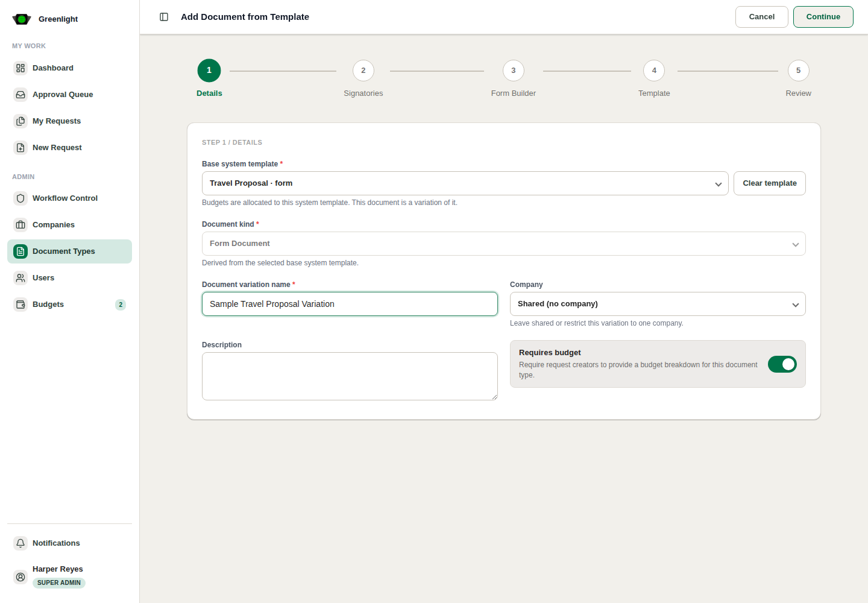Click the Clear template button
The image size is (868, 603).
770,183
